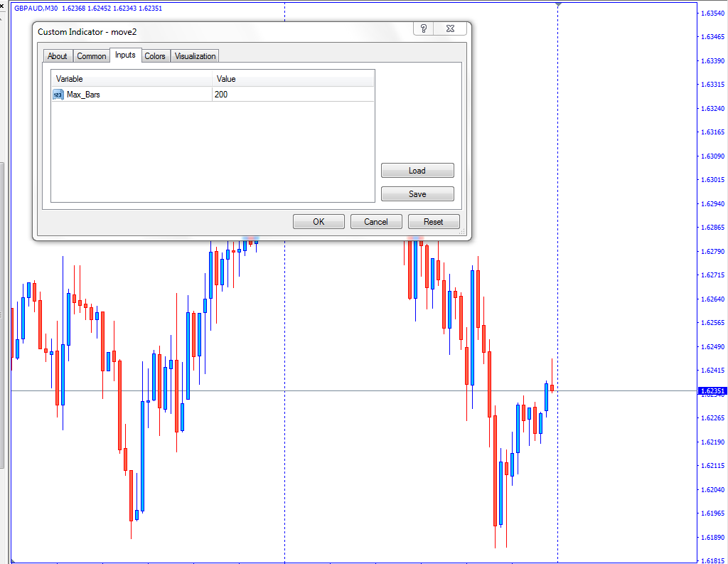Screen dimensions: 728x564
Task: Click the dialog help question mark button
Action: 424,28
